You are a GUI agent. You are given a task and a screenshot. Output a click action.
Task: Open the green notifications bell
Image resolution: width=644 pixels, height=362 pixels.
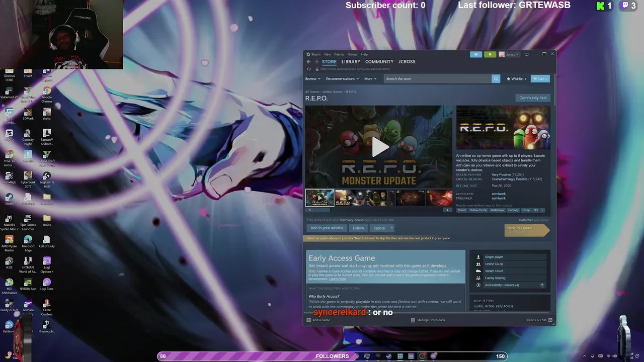[x=490, y=54]
